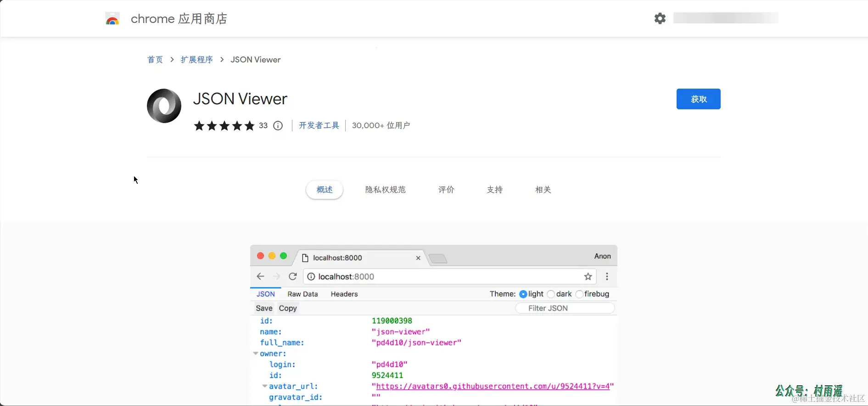
Task: Open the 相关 tab
Action: [543, 190]
